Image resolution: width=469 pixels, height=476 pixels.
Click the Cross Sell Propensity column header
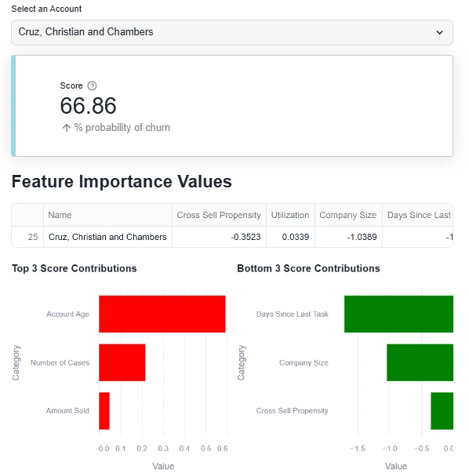(x=219, y=215)
